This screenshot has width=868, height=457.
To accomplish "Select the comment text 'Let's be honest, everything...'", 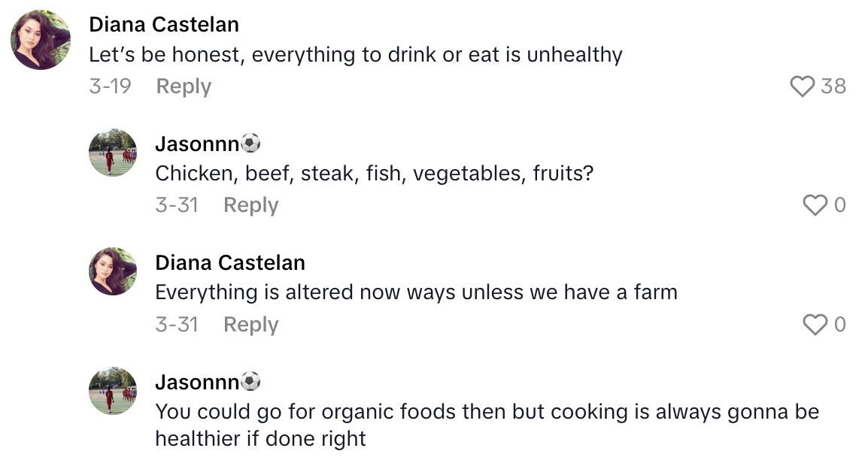I will tap(355, 55).
